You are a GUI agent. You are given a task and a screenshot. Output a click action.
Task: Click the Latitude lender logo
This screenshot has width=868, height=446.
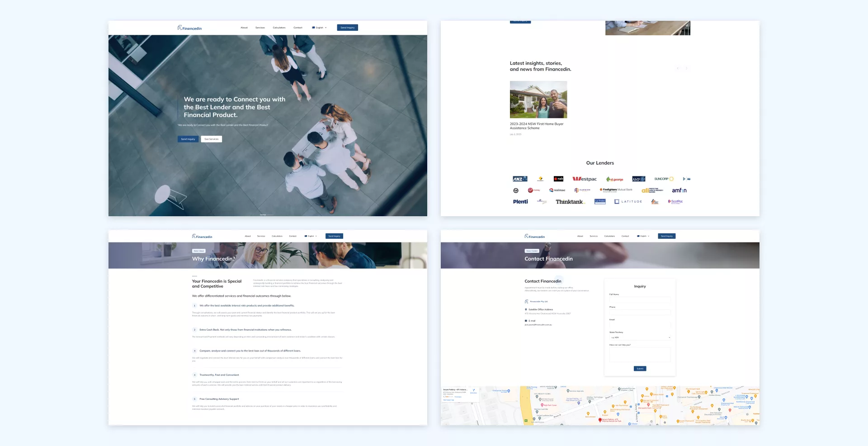(x=628, y=201)
